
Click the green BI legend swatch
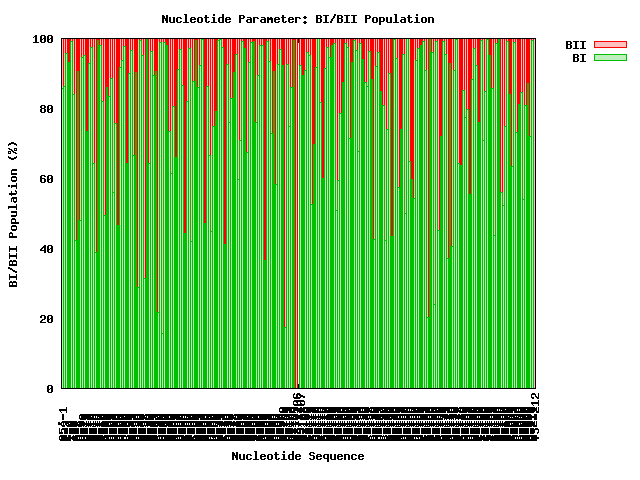tap(609, 58)
